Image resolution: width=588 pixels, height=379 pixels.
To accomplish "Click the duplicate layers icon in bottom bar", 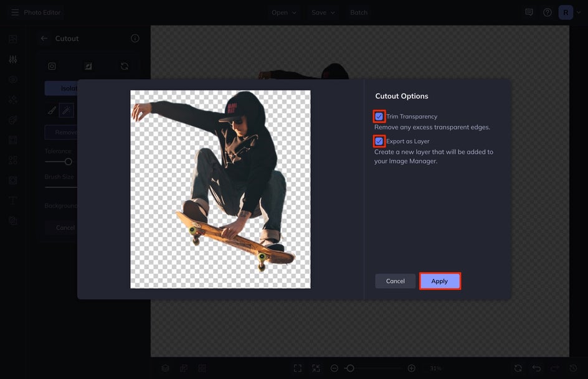I will (x=184, y=368).
